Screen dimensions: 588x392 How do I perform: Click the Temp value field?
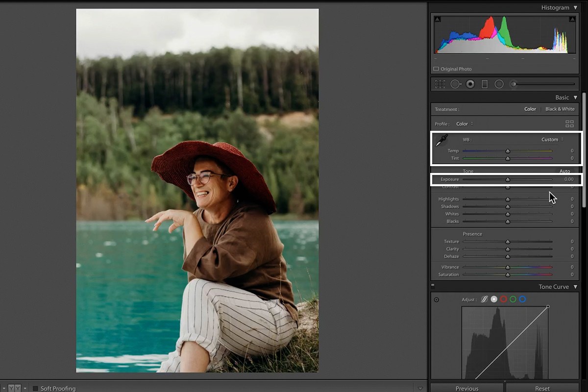(x=571, y=151)
